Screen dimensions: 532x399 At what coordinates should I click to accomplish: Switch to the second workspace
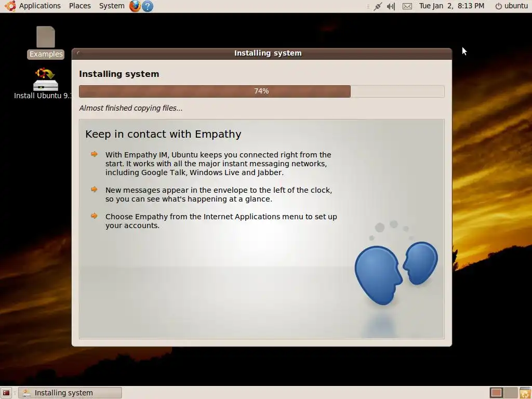click(510, 393)
